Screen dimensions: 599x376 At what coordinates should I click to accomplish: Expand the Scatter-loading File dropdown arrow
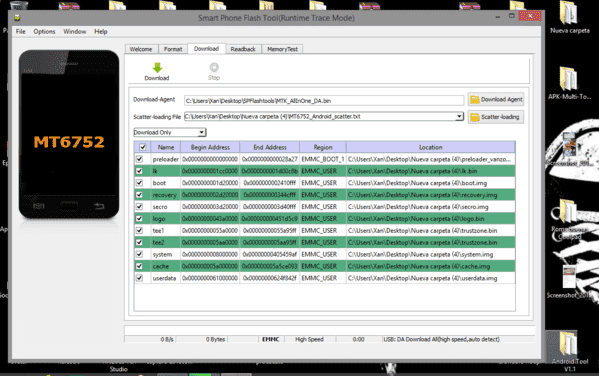[459, 116]
